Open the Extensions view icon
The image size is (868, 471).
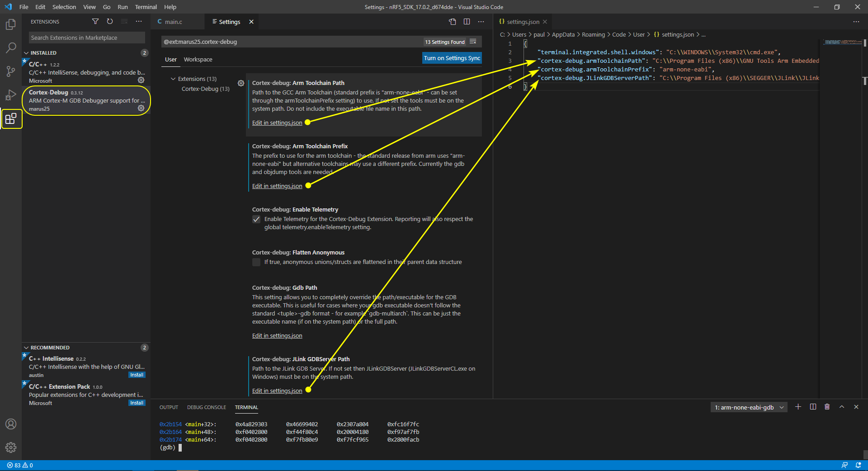[x=11, y=119]
